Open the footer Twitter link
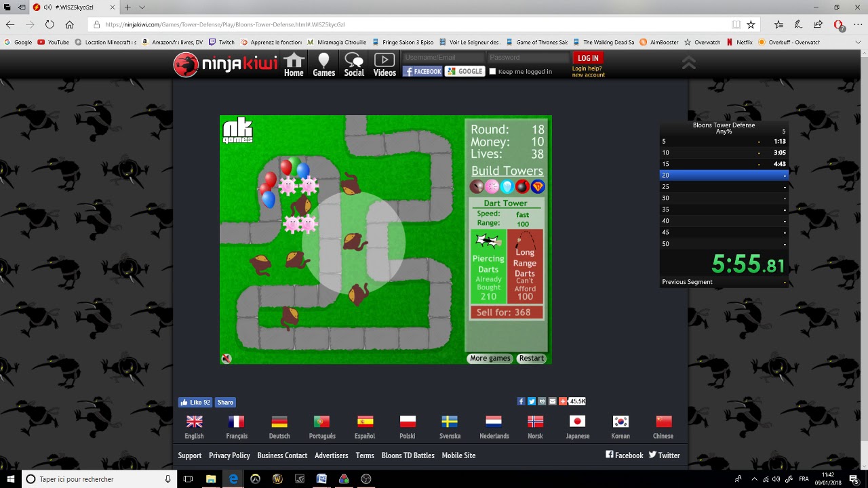 pyautogui.click(x=664, y=455)
